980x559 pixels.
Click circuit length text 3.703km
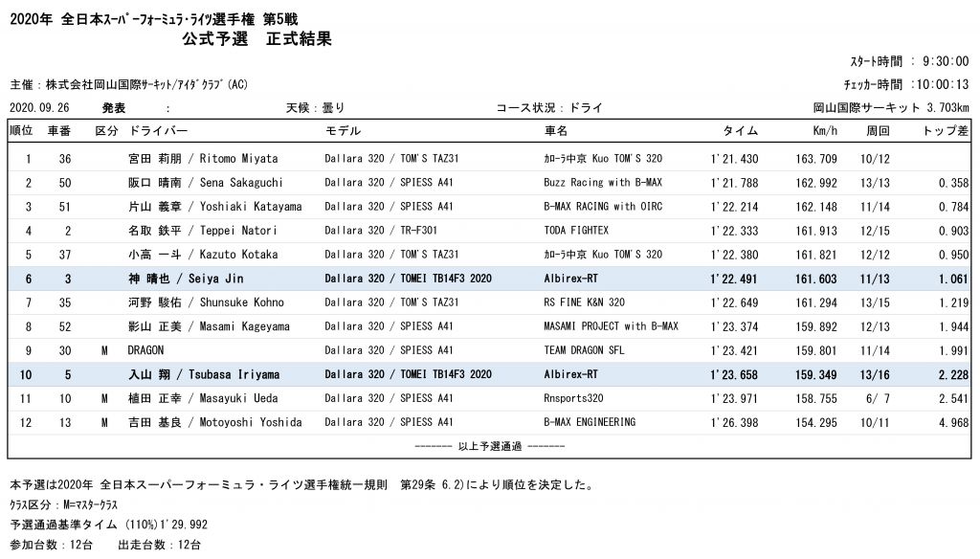click(x=948, y=107)
